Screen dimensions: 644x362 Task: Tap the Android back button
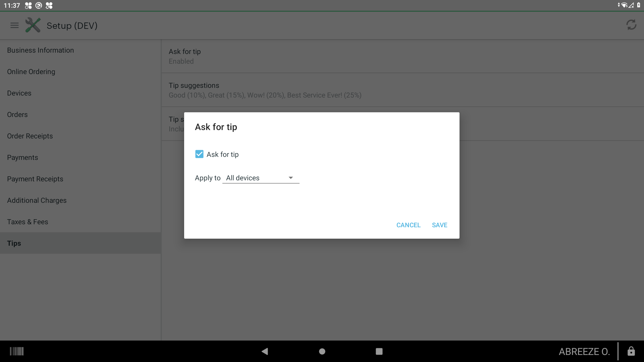point(265,351)
